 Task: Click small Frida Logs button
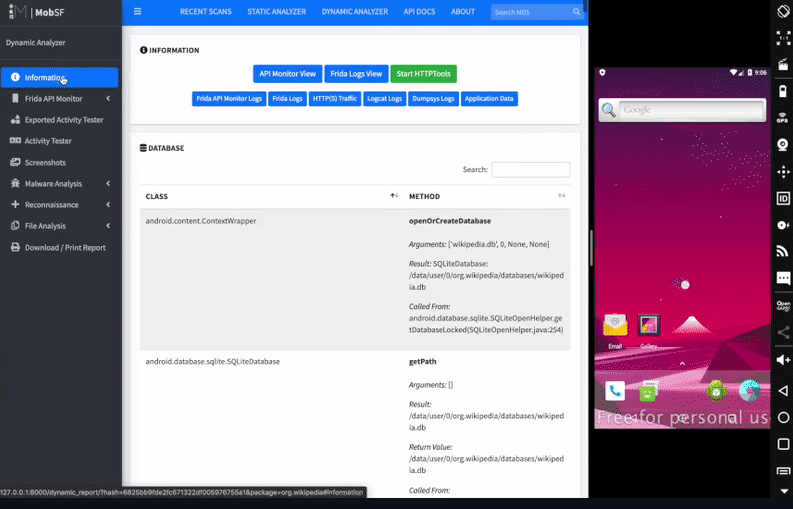click(x=287, y=99)
